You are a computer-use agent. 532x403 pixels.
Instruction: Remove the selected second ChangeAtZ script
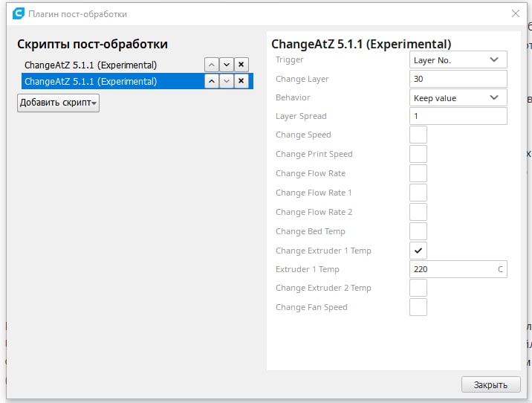pos(241,81)
